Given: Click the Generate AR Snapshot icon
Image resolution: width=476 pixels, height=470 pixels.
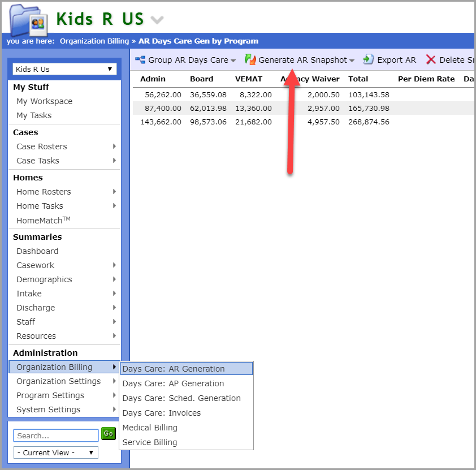Looking at the screenshot, I should (250, 59).
